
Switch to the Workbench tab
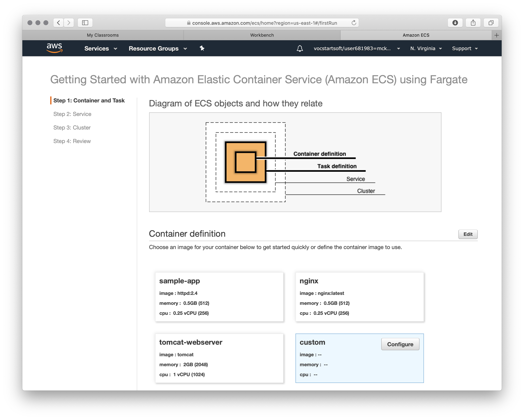pos(262,35)
